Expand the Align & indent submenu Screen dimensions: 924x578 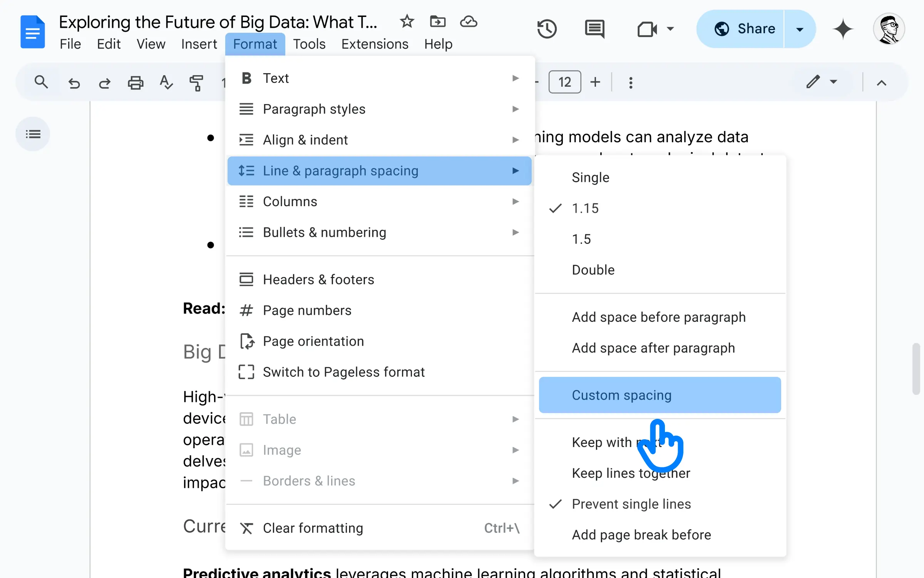[x=380, y=140]
